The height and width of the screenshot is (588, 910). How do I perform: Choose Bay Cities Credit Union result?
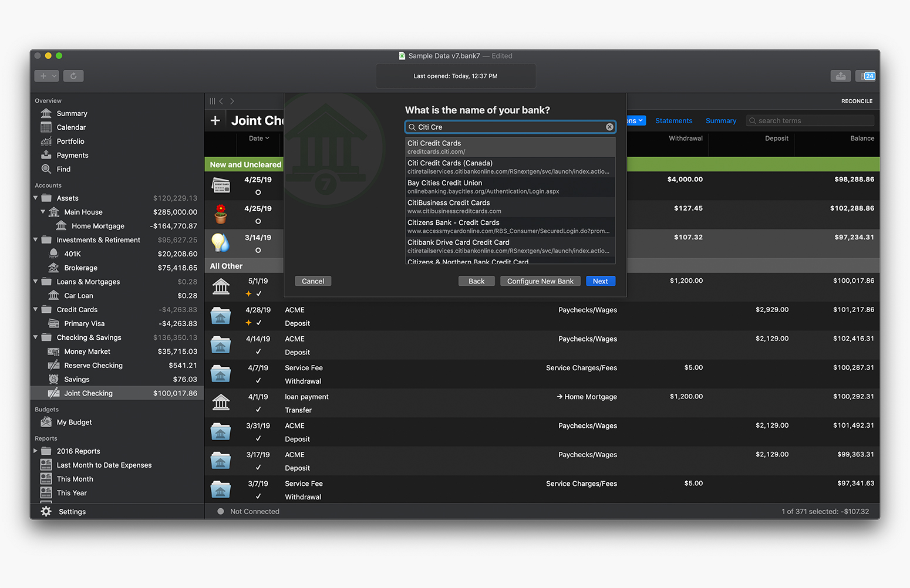click(510, 187)
